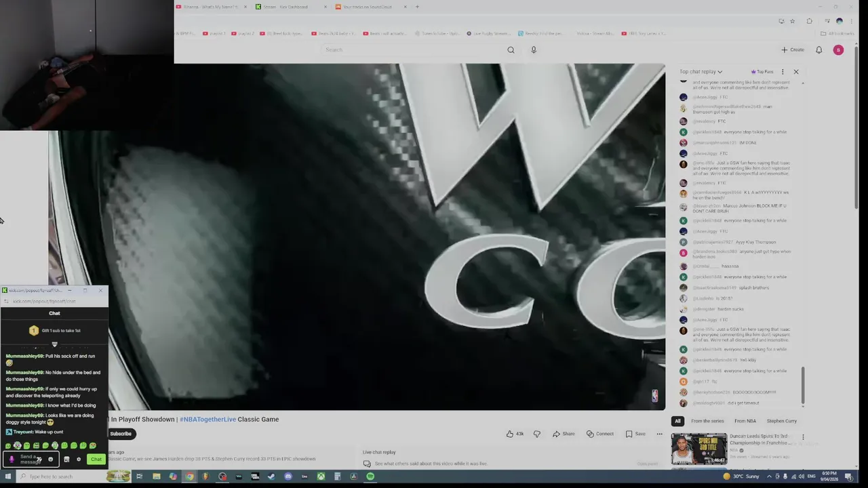Click the green Chat send button in Kick
The width and height of the screenshot is (868, 488).
pyautogui.click(x=96, y=460)
